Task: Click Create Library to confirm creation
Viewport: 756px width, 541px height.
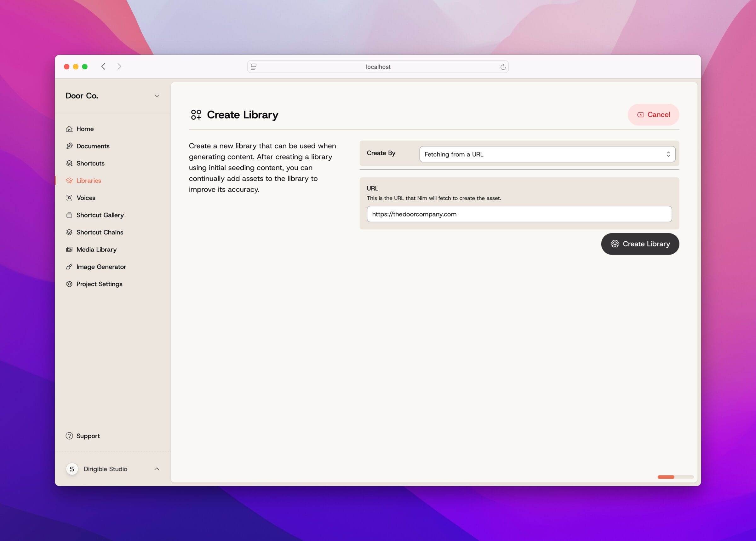Action: point(640,244)
